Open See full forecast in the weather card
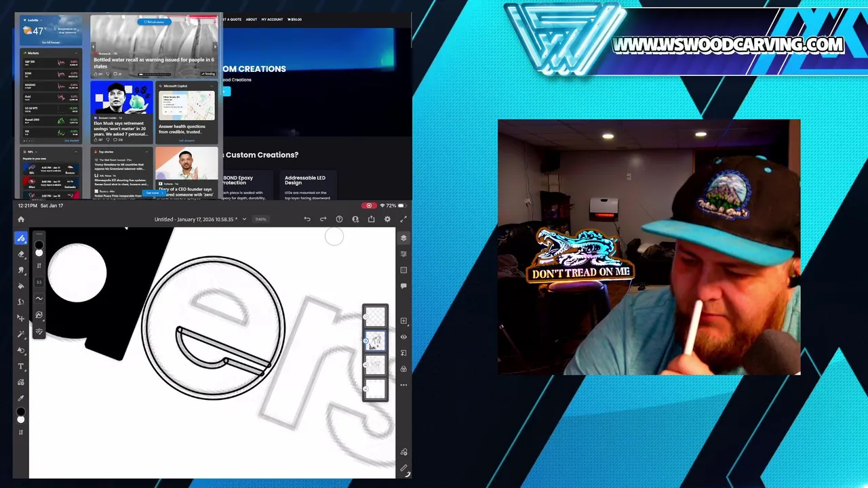The image size is (868, 488). click(x=51, y=42)
